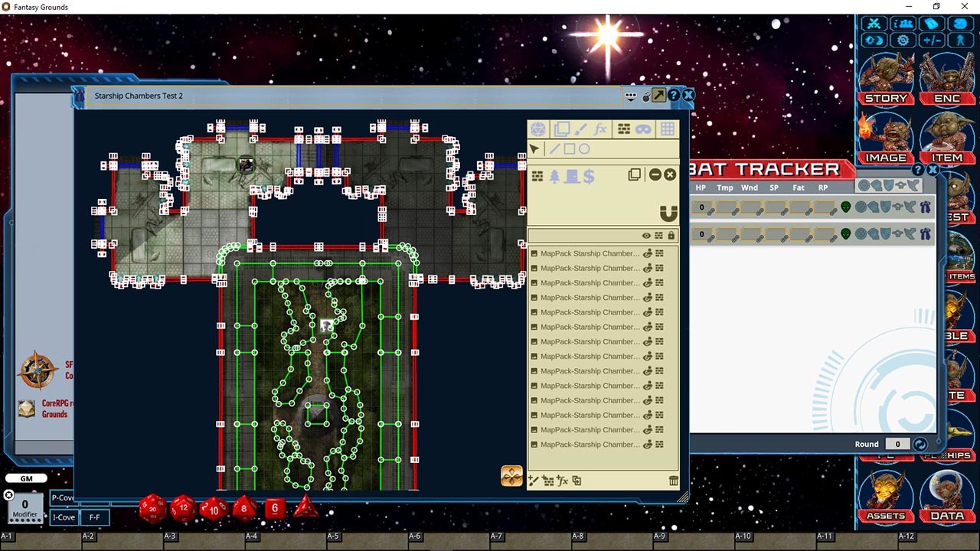
Task: Choose the line drawing tool
Action: (555, 149)
